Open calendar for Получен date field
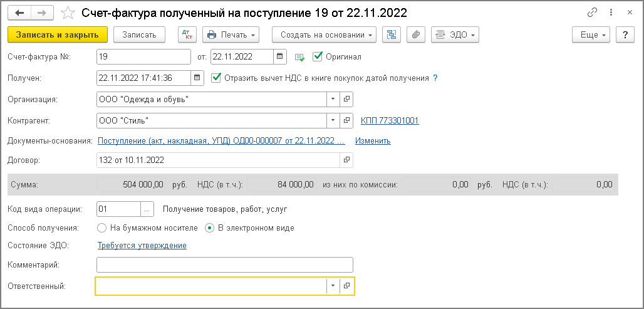This screenshot has height=309, width=644. pos(197,78)
